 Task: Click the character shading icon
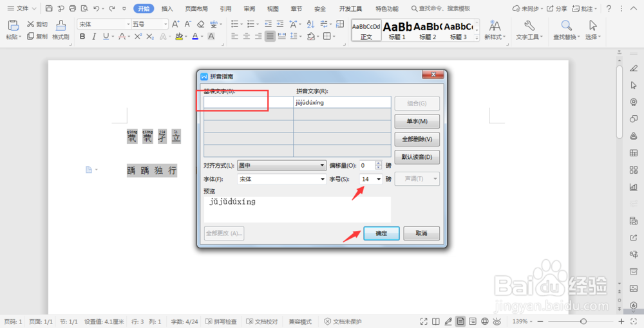point(211,37)
